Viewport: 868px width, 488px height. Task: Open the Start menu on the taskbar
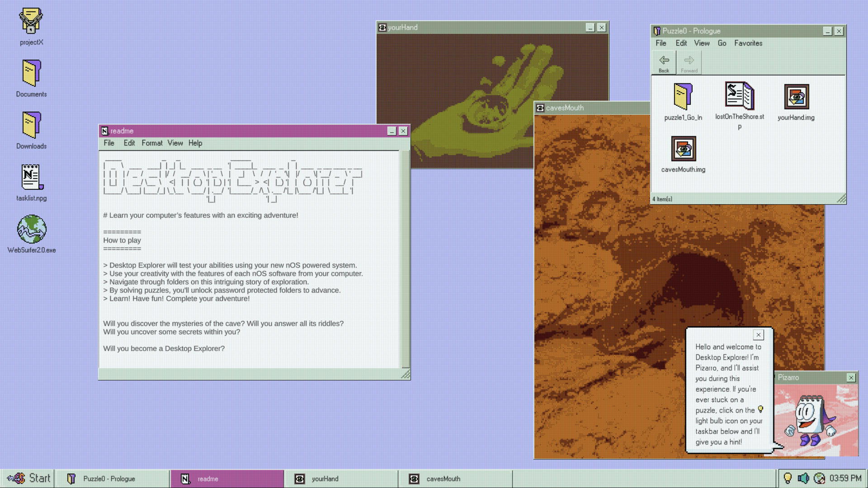tap(28, 478)
